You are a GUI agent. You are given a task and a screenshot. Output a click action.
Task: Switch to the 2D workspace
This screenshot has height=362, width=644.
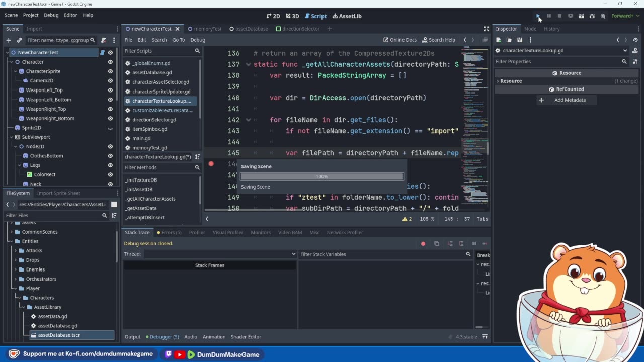coord(273,16)
